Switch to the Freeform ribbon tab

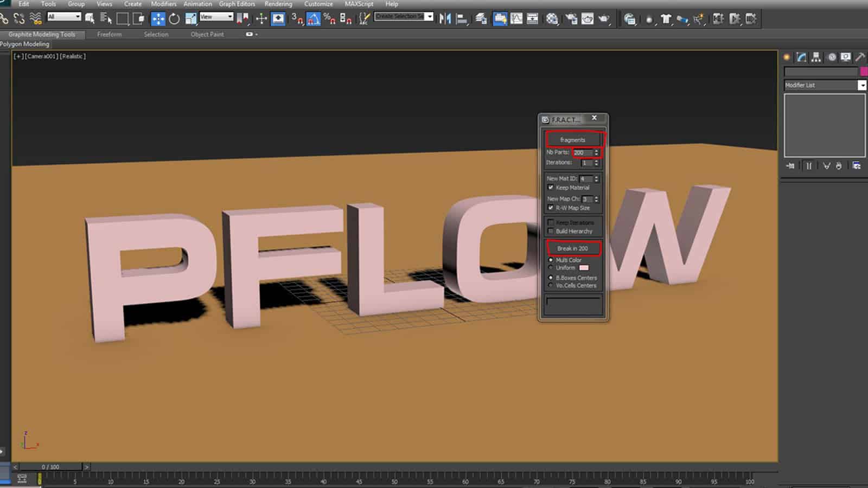coord(110,34)
